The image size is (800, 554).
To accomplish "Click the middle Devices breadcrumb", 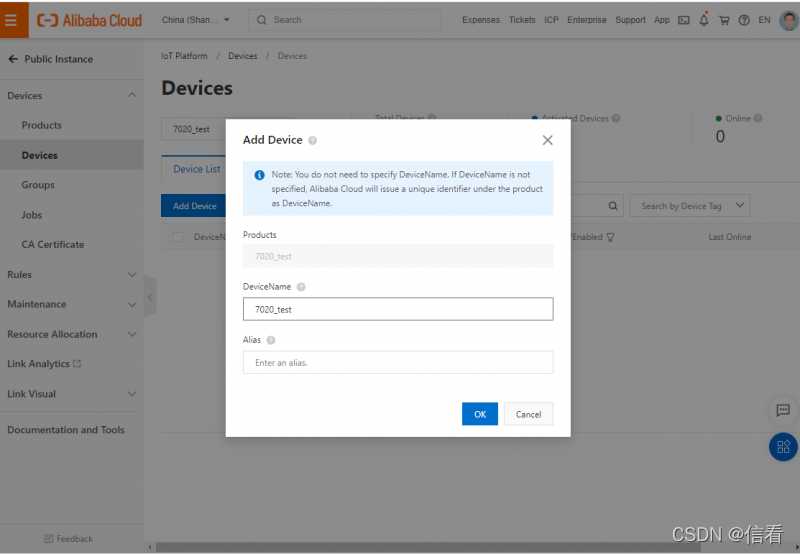I will coord(243,56).
